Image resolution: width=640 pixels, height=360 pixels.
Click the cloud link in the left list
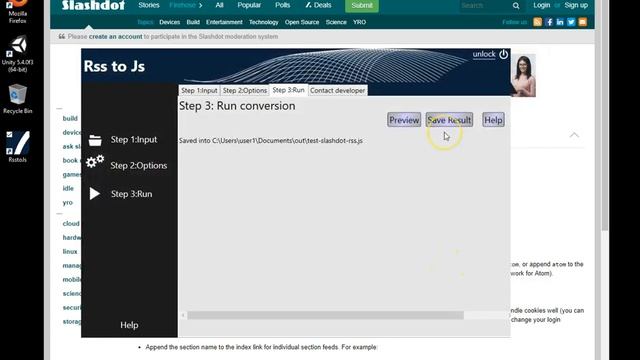tap(71, 224)
